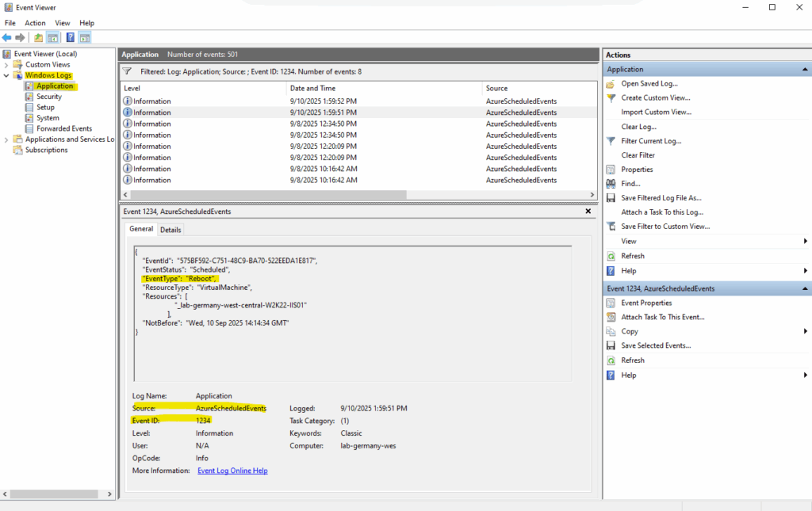812x511 pixels.
Task: Click the Subscriptions icon in tree
Action: (x=18, y=150)
